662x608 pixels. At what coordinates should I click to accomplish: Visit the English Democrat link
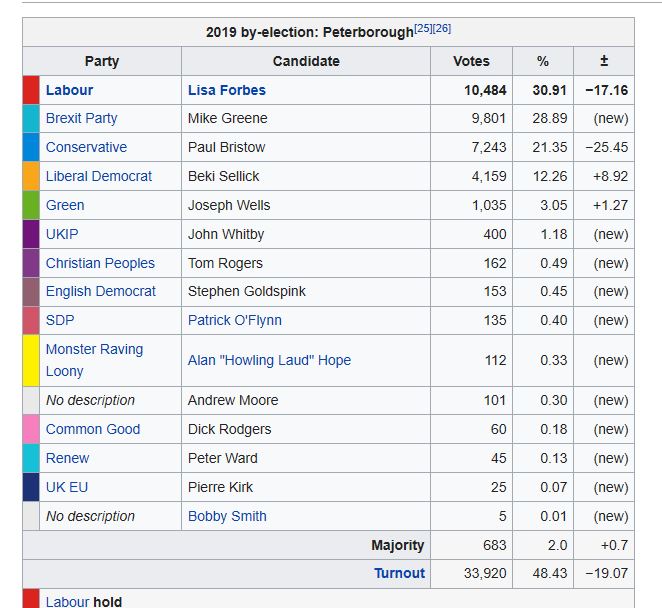(x=101, y=291)
